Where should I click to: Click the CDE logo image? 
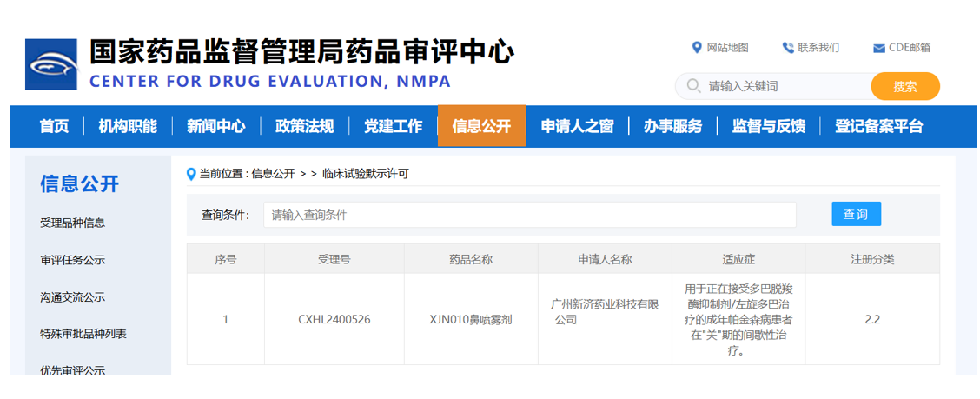coord(51,64)
